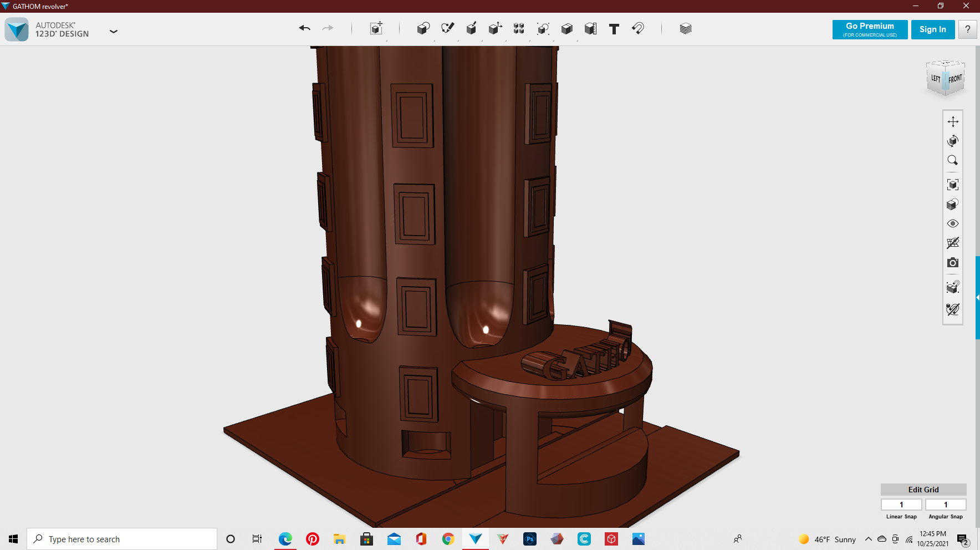Select the Pan navigation tool
This screenshot has width=980, height=550.
(953, 121)
